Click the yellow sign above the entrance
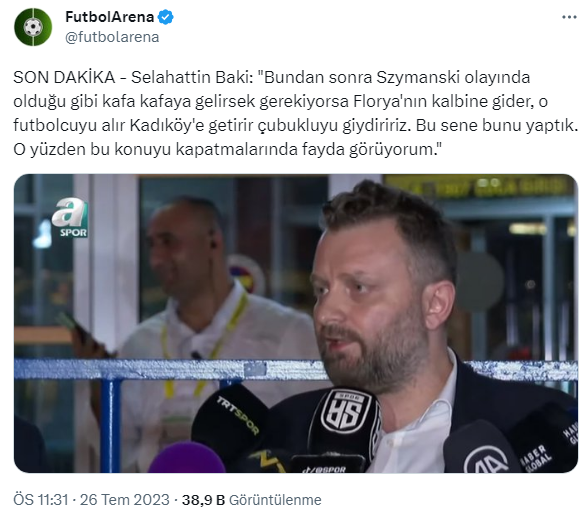Screen dimensions: 585x518 478,185
